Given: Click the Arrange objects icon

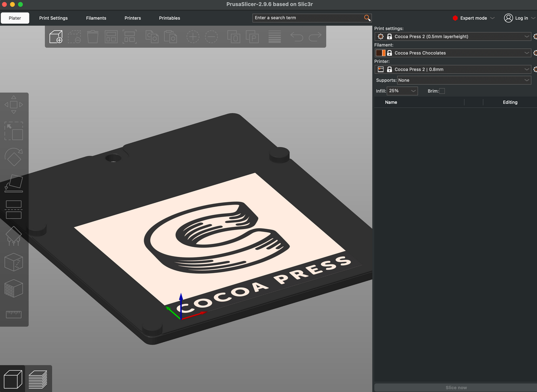Looking at the screenshot, I should (111, 37).
